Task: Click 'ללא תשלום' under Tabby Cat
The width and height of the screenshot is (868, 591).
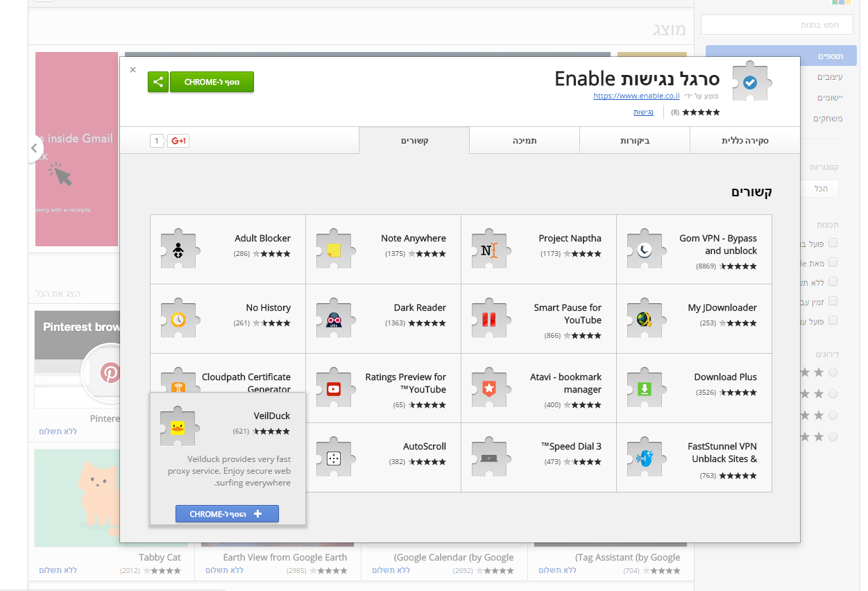Action: click(58, 570)
